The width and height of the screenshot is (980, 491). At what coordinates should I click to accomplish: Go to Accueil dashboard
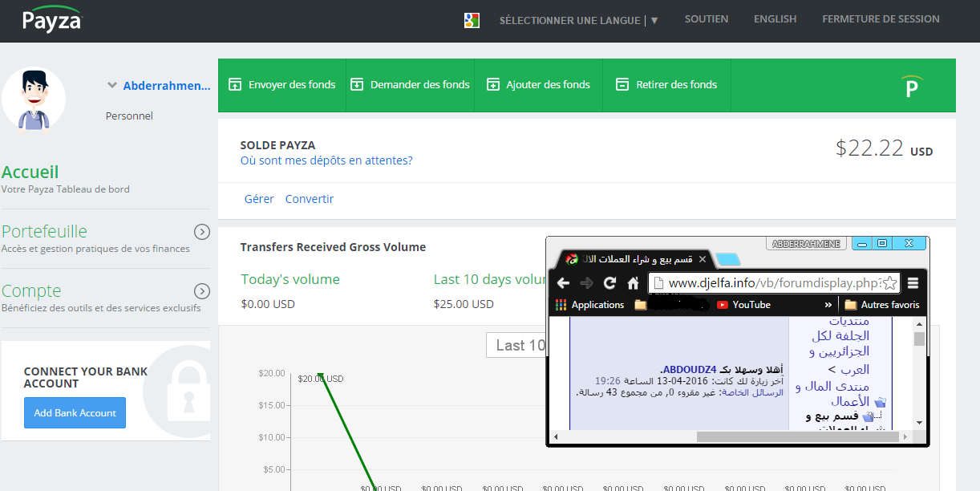point(30,172)
